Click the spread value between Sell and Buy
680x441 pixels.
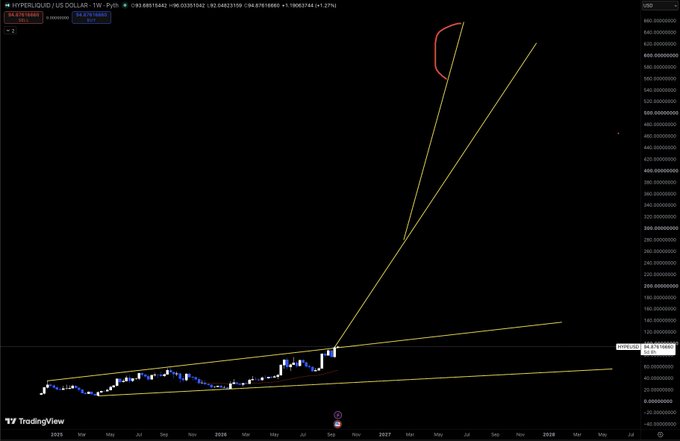58,18
